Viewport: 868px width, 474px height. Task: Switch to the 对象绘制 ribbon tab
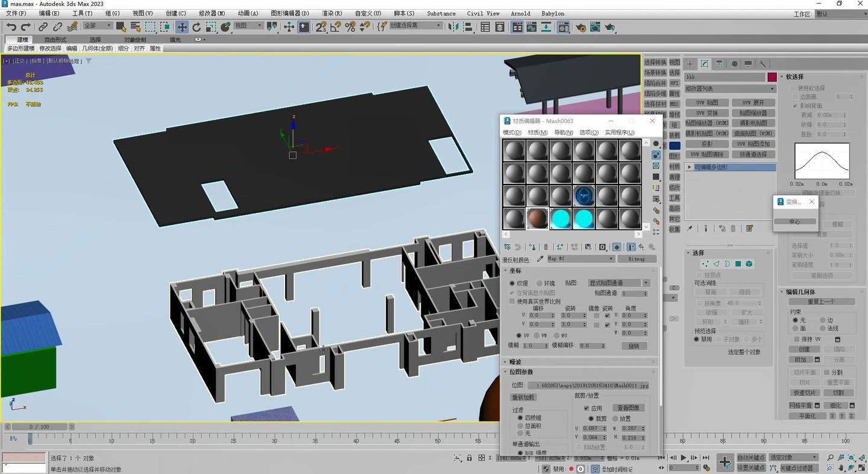coord(135,40)
